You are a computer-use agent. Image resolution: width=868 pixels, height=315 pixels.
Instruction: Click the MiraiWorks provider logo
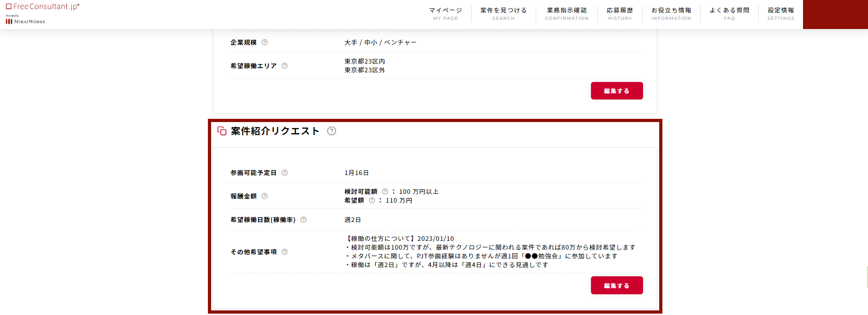pos(25,21)
